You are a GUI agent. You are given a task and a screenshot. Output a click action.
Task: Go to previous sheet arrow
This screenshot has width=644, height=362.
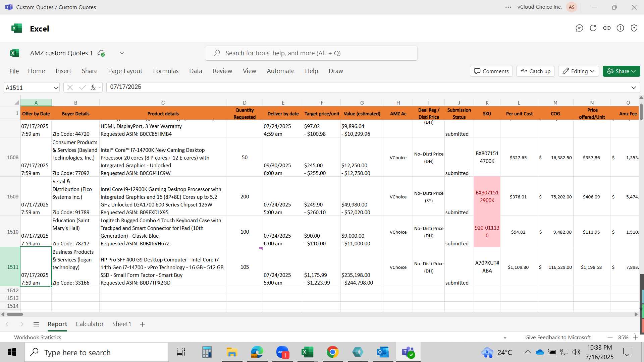point(7,324)
